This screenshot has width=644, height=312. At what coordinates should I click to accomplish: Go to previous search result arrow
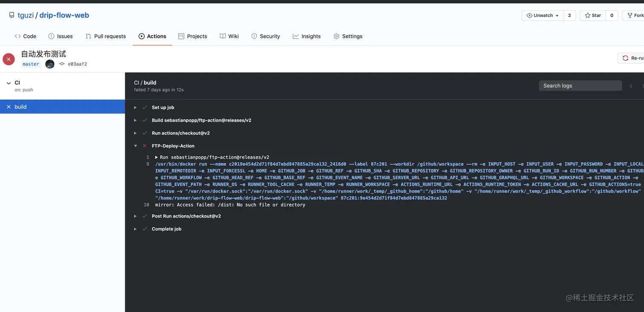point(631,86)
